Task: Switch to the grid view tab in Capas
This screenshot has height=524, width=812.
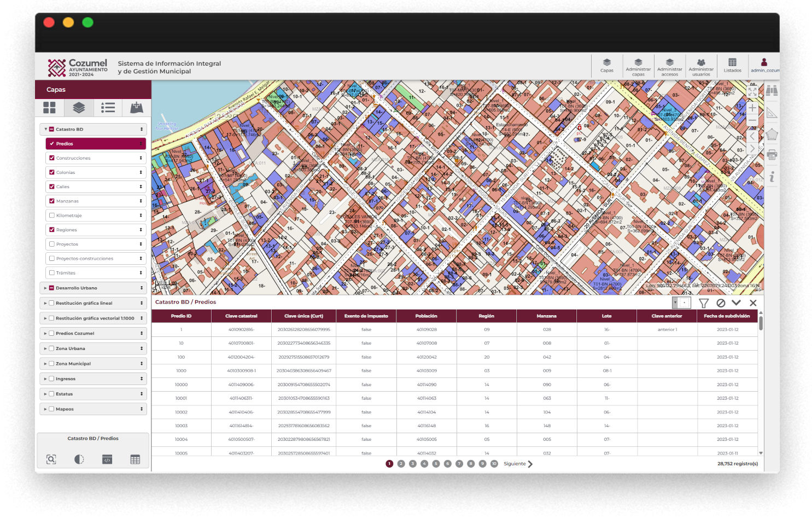Action: click(50, 108)
